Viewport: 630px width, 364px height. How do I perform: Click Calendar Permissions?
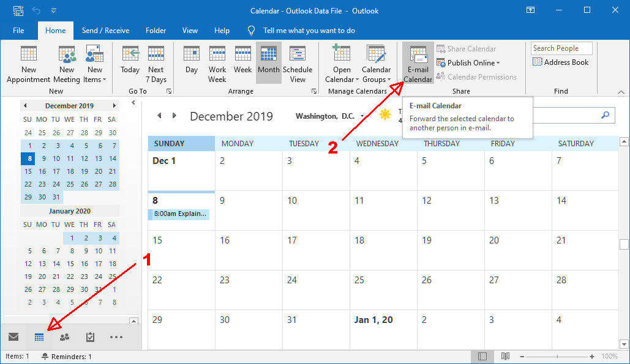[x=476, y=76]
